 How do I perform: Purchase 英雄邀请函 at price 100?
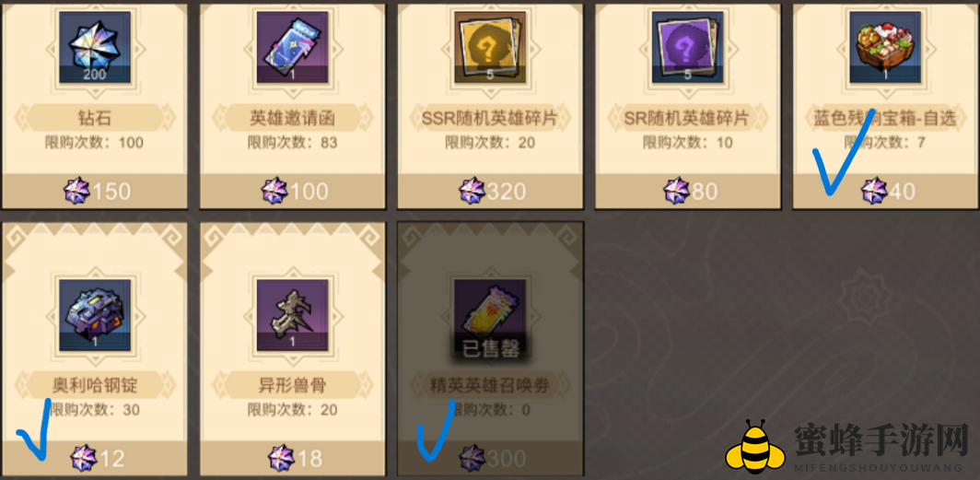coord(293,192)
